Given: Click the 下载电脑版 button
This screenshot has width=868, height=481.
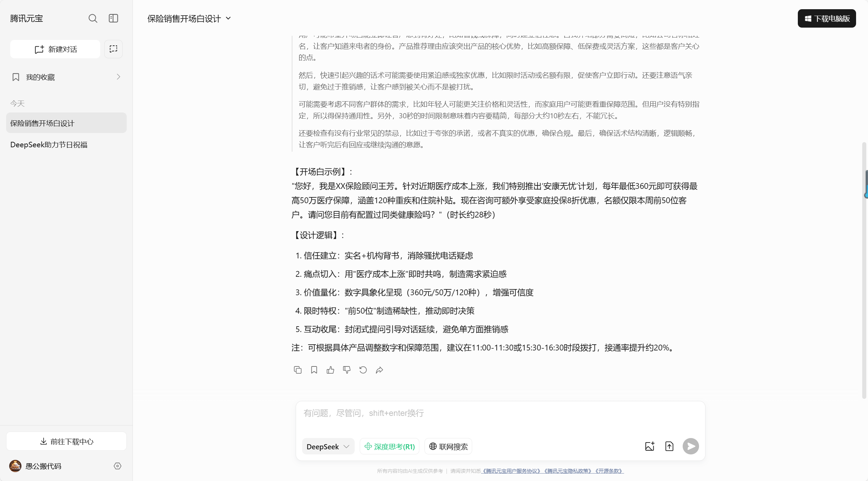Looking at the screenshot, I should click(826, 18).
